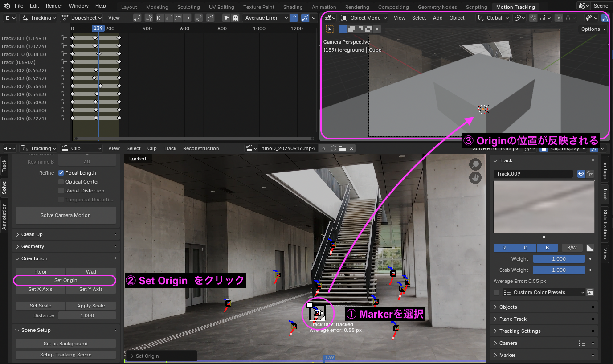
Task: Click the color preset icon beside Custom Color Presets
Action: 590,292
